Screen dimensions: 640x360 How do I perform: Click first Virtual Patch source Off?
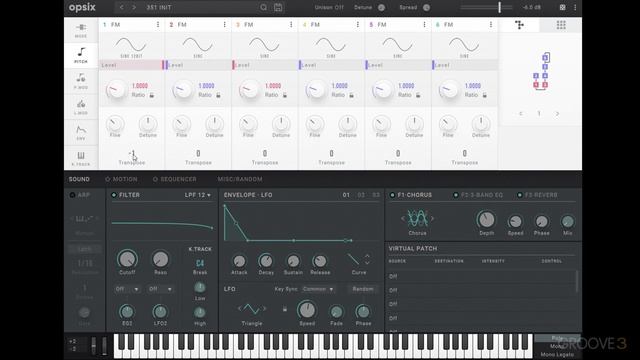[393, 276]
